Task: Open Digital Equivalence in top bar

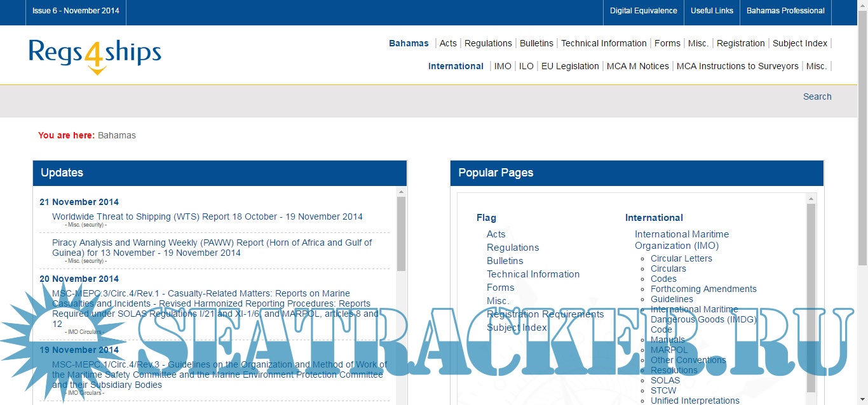Action: (643, 11)
